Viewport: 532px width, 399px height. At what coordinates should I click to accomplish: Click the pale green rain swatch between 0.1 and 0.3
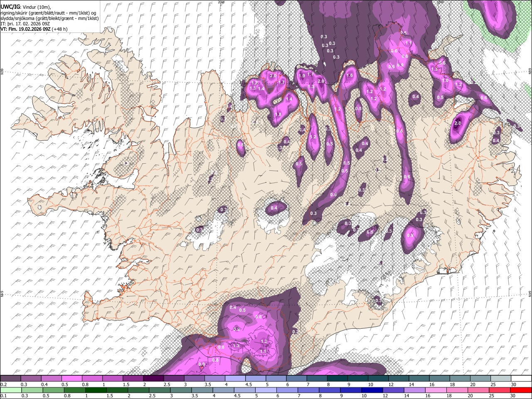(x=11, y=390)
